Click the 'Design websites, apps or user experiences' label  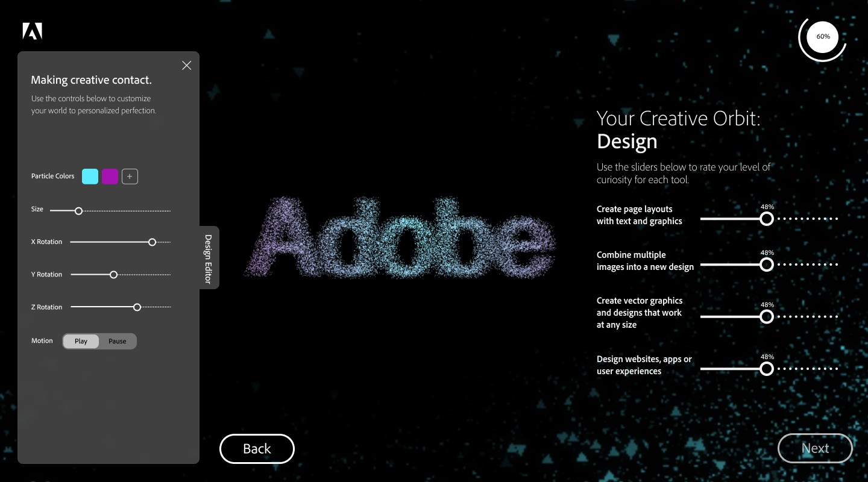click(644, 365)
